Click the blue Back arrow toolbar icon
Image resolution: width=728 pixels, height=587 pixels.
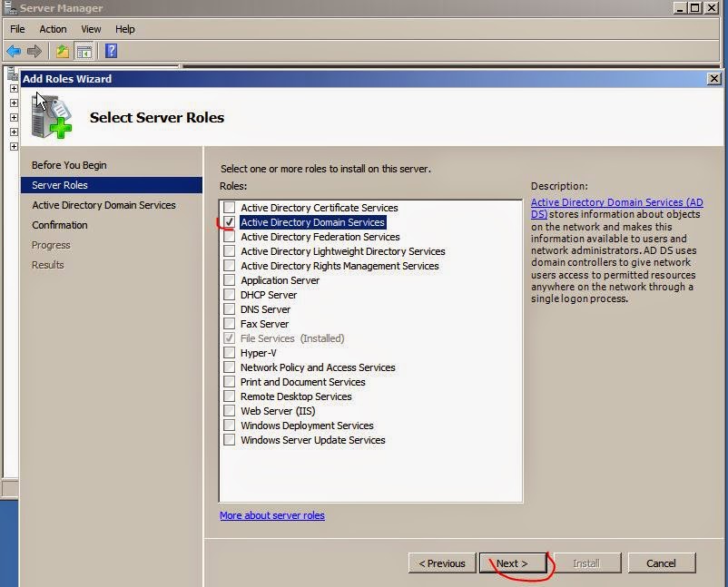[14, 51]
